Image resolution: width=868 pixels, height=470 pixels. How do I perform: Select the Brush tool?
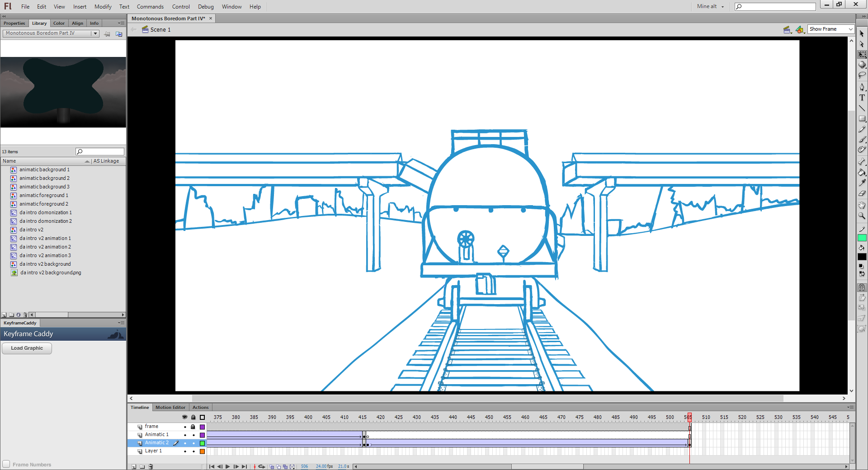point(862,140)
